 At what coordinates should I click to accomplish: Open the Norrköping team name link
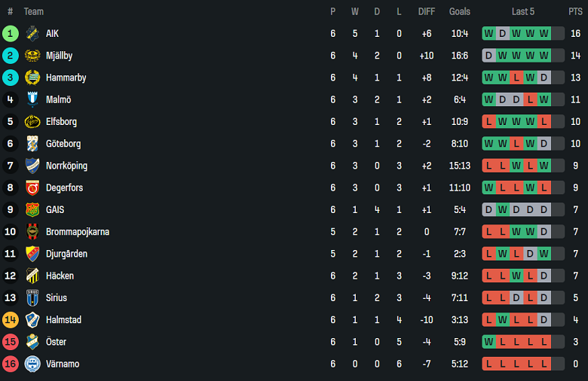click(66, 166)
